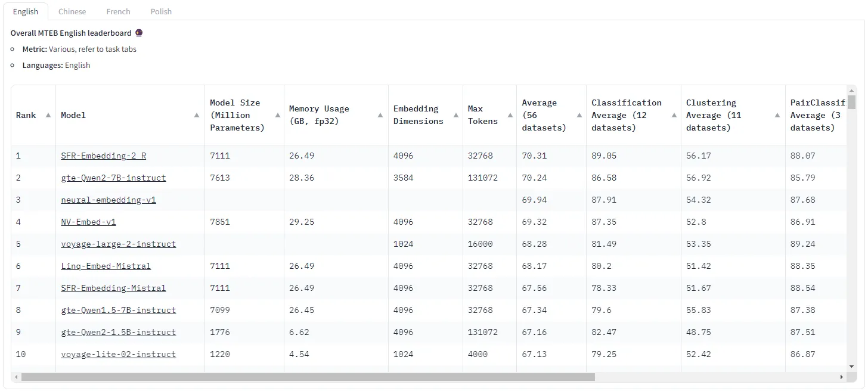Image resolution: width=868 pixels, height=391 pixels.
Task: Sort table by Rank column arrow
Action: pos(48,115)
